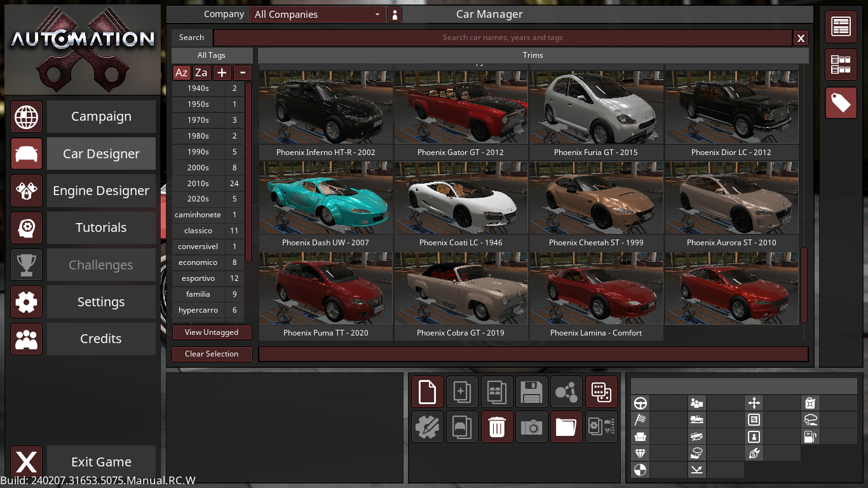
Task: Click the trash can delete icon
Action: point(497,427)
